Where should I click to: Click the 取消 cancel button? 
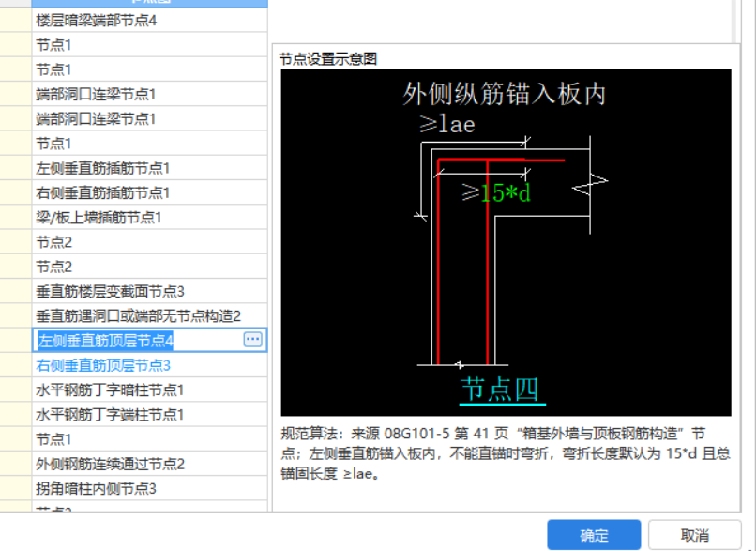click(694, 535)
